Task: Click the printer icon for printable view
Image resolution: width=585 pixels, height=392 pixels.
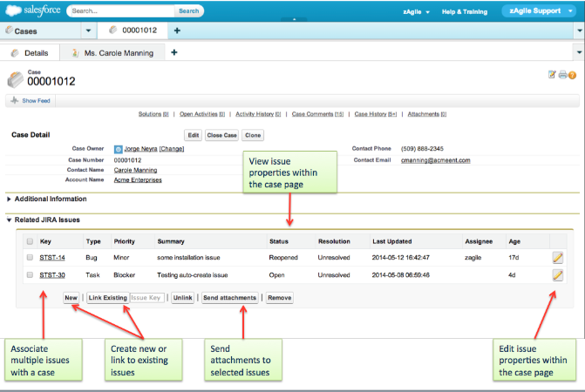Action: (x=562, y=75)
